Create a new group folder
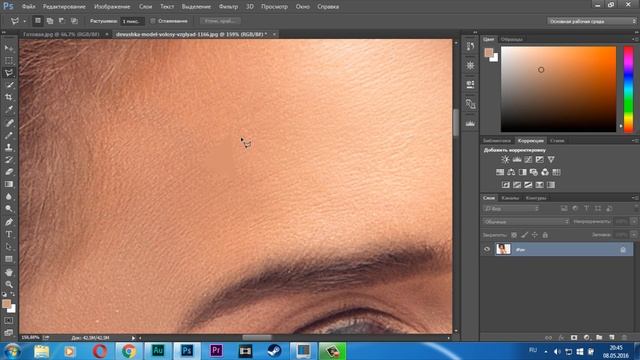 point(599,338)
